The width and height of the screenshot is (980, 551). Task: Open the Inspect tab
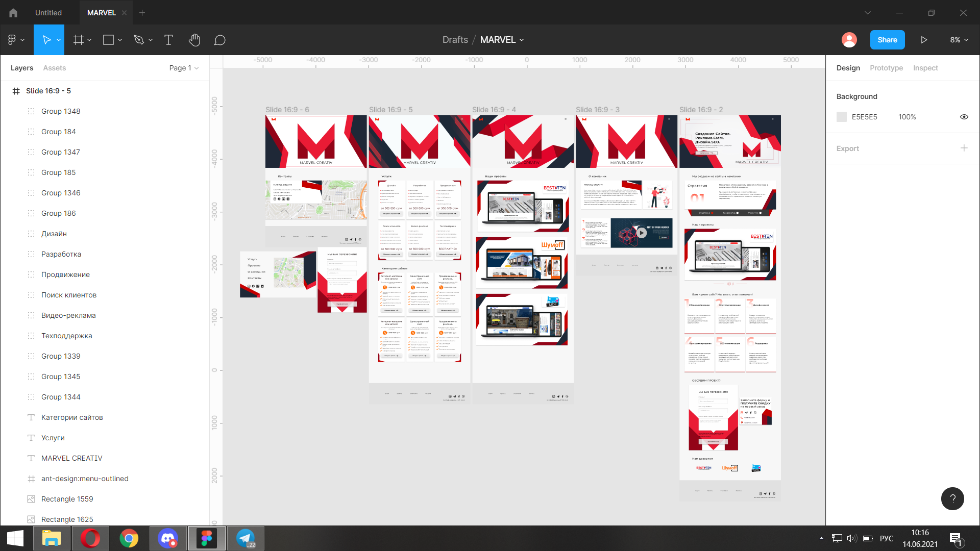925,68
